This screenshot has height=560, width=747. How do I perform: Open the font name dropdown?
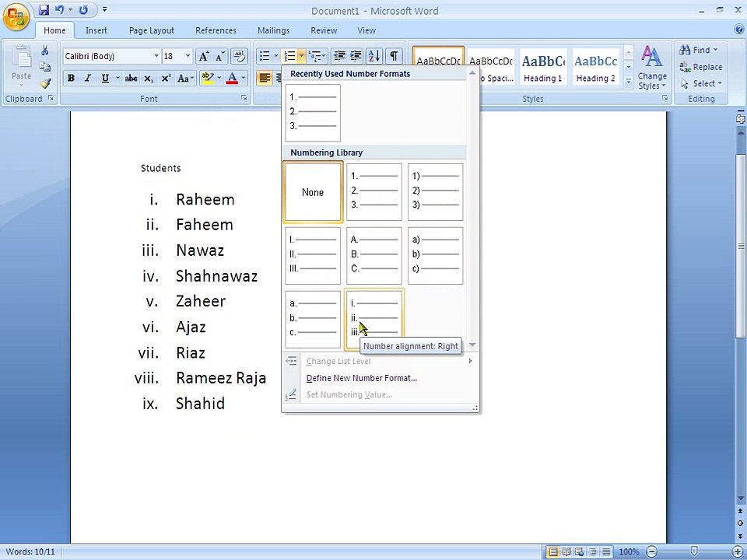click(x=156, y=56)
